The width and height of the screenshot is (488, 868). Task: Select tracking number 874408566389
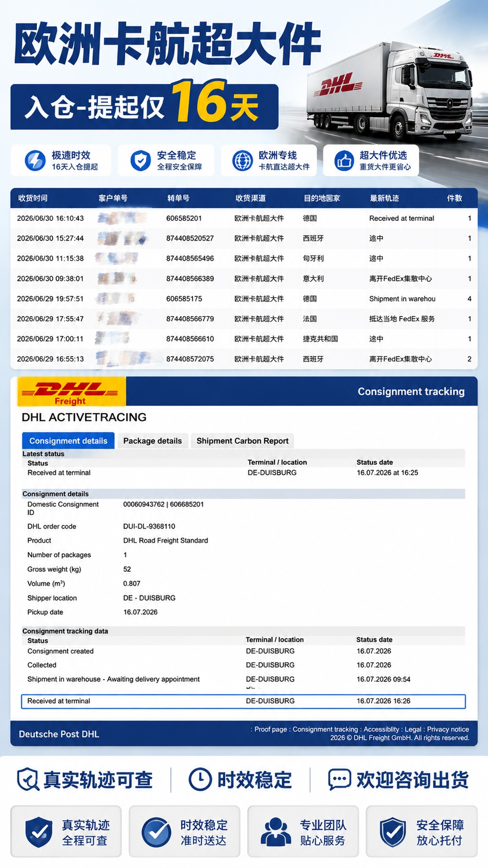click(x=190, y=278)
